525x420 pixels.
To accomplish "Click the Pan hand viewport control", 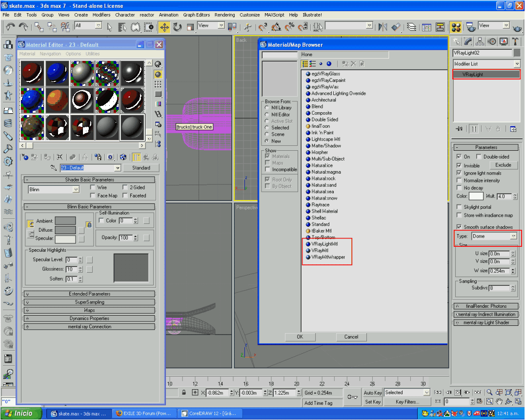I will tap(499, 401).
